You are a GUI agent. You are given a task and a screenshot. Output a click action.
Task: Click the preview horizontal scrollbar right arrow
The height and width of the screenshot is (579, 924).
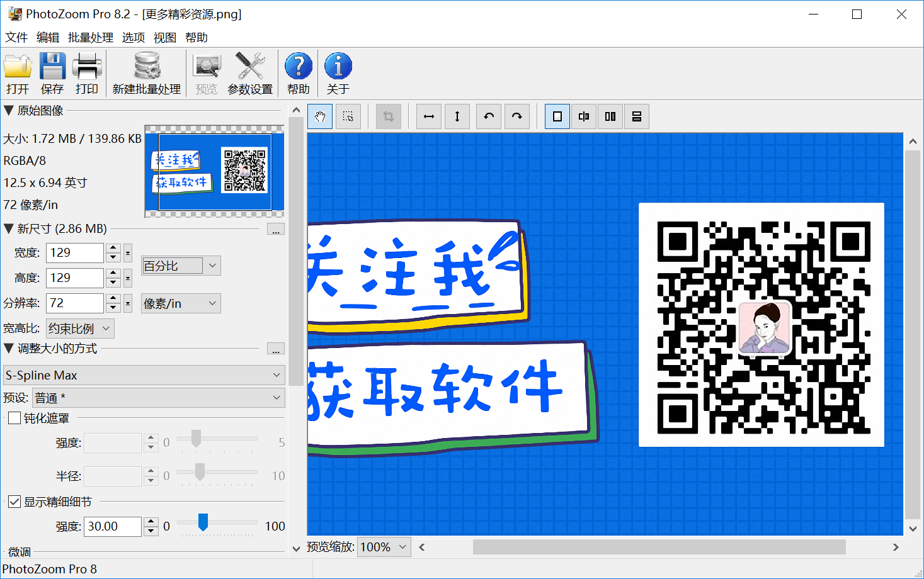point(896,547)
